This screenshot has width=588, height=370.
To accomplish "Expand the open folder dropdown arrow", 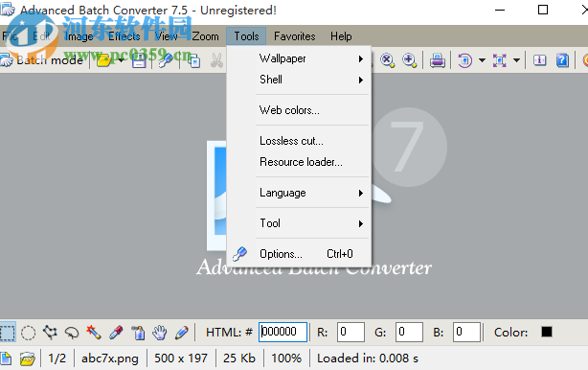I will 121,60.
